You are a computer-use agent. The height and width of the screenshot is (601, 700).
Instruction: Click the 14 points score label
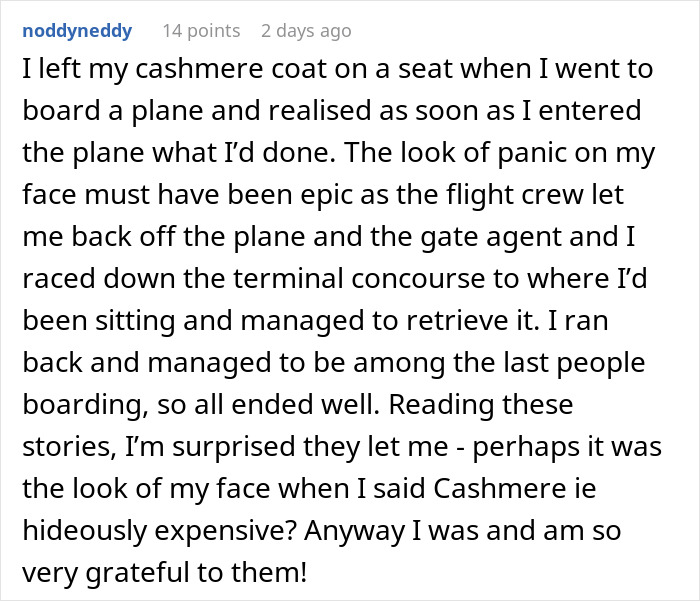(201, 31)
